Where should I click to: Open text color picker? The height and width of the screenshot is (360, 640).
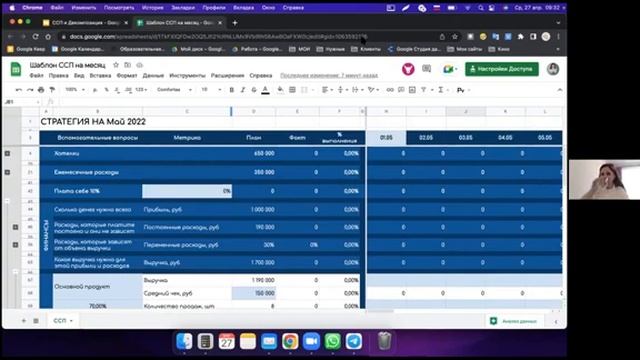(265, 90)
